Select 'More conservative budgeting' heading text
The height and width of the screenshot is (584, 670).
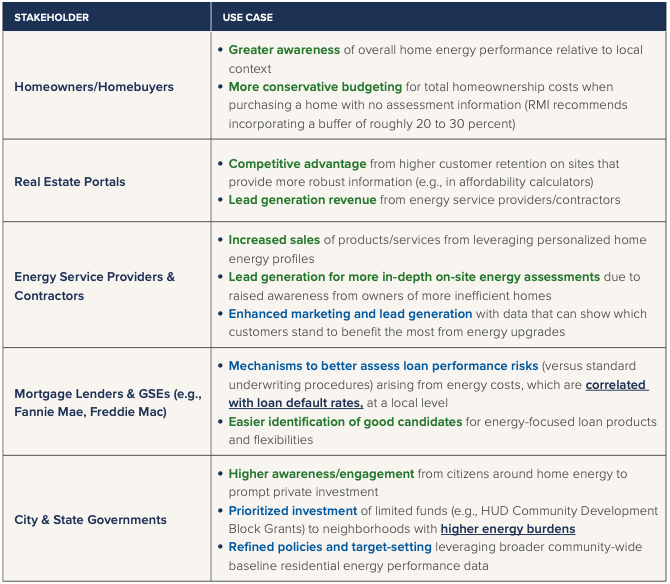[315, 87]
